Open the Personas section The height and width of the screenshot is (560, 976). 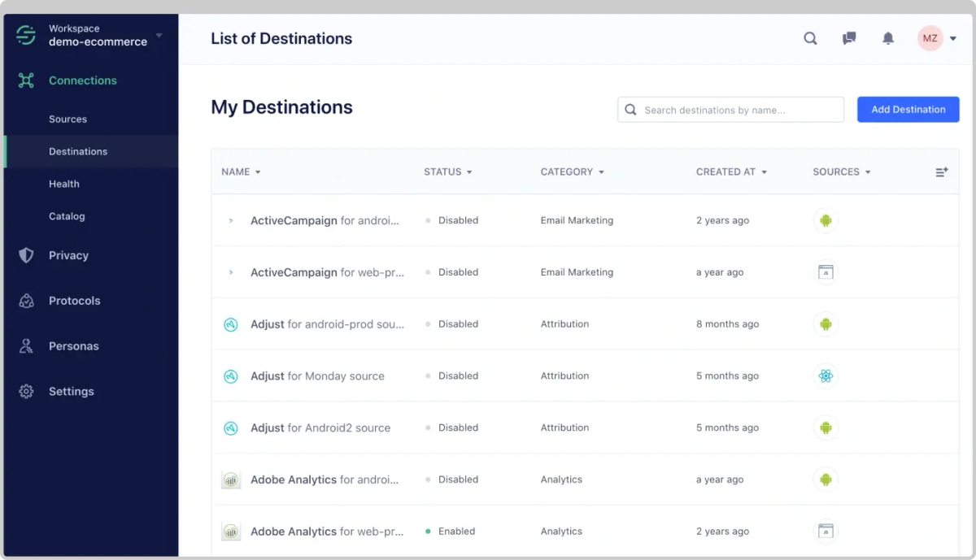coord(73,346)
